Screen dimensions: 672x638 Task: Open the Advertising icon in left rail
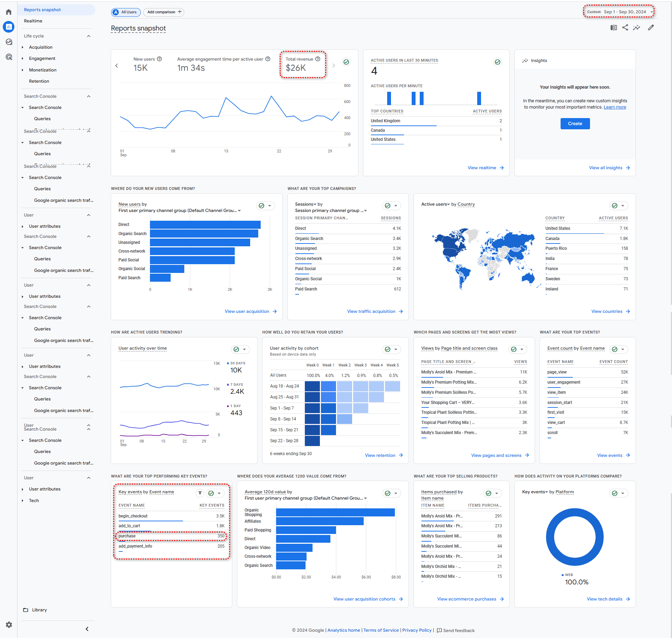click(9, 57)
